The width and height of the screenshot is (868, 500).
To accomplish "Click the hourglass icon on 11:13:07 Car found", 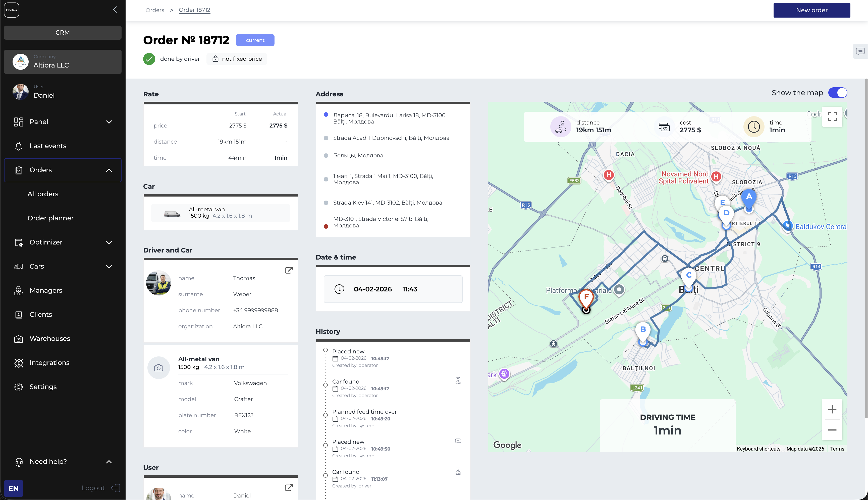I will (x=458, y=471).
